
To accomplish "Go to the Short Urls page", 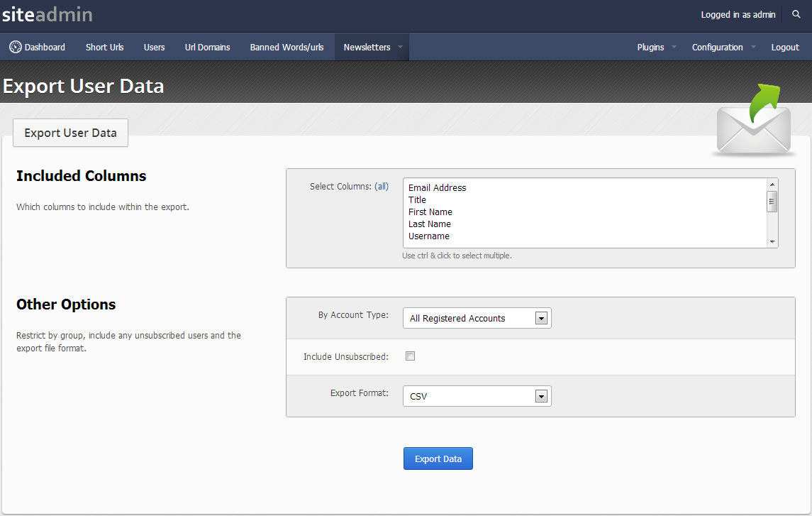I will pyautogui.click(x=104, y=48).
